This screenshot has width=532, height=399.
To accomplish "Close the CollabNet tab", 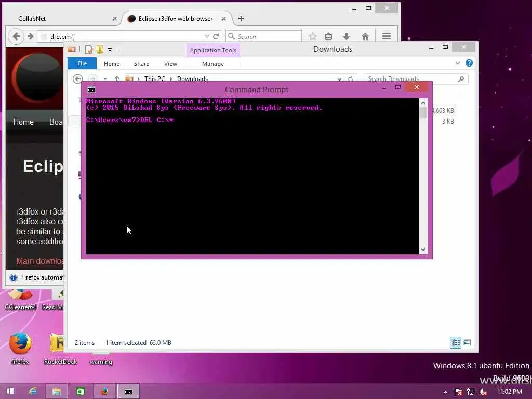I will click(115, 19).
